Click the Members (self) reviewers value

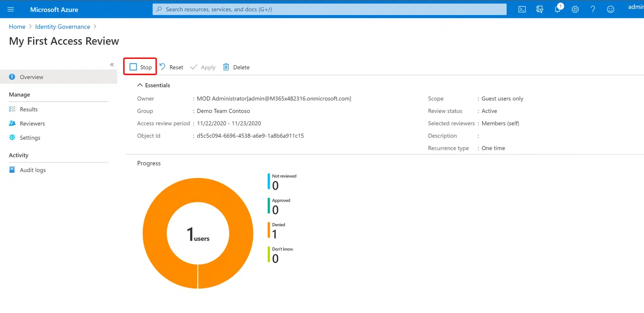500,123
